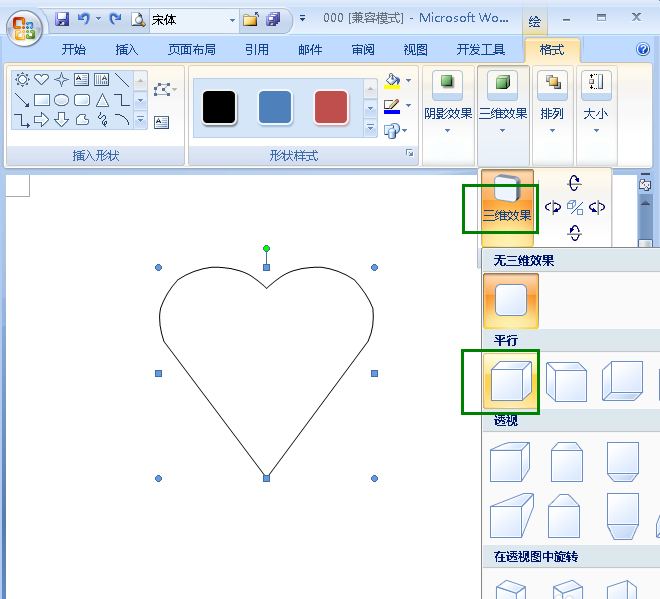
Task: Choose the No 3-D Effect option
Action: pyautogui.click(x=510, y=301)
